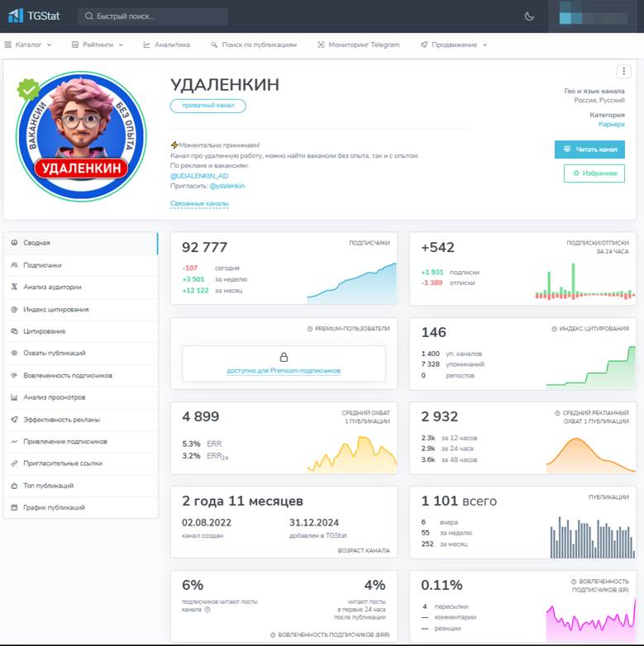The height and width of the screenshot is (646, 644).
Task: Click the TGStat logo icon
Action: point(16,16)
